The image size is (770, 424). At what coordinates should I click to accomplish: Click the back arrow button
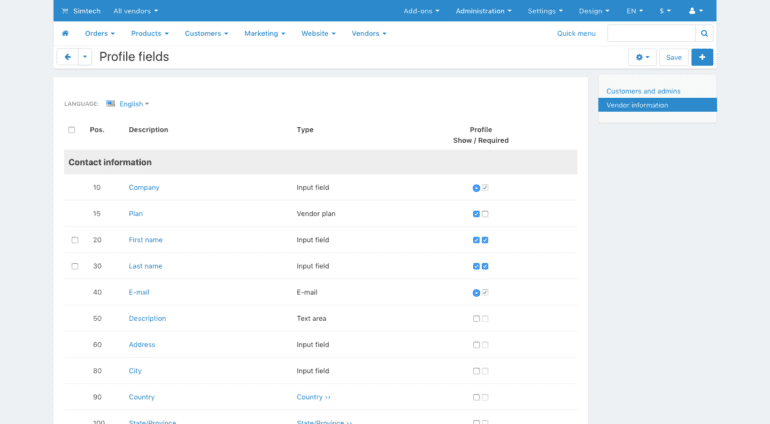click(x=67, y=57)
